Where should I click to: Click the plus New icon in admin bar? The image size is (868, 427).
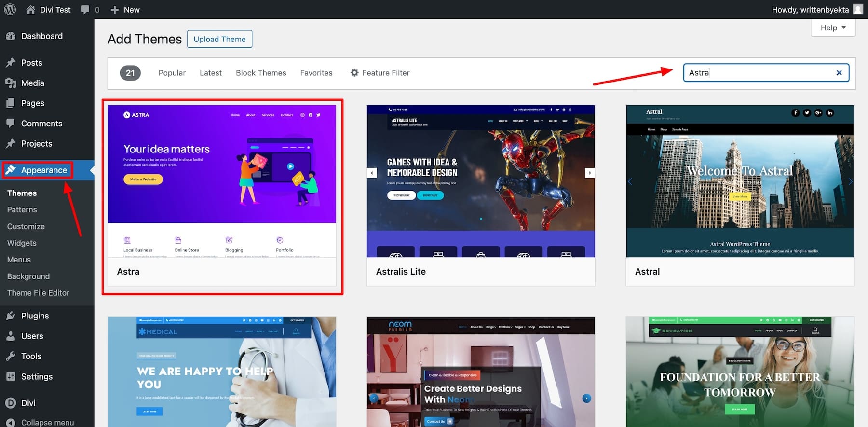point(114,10)
